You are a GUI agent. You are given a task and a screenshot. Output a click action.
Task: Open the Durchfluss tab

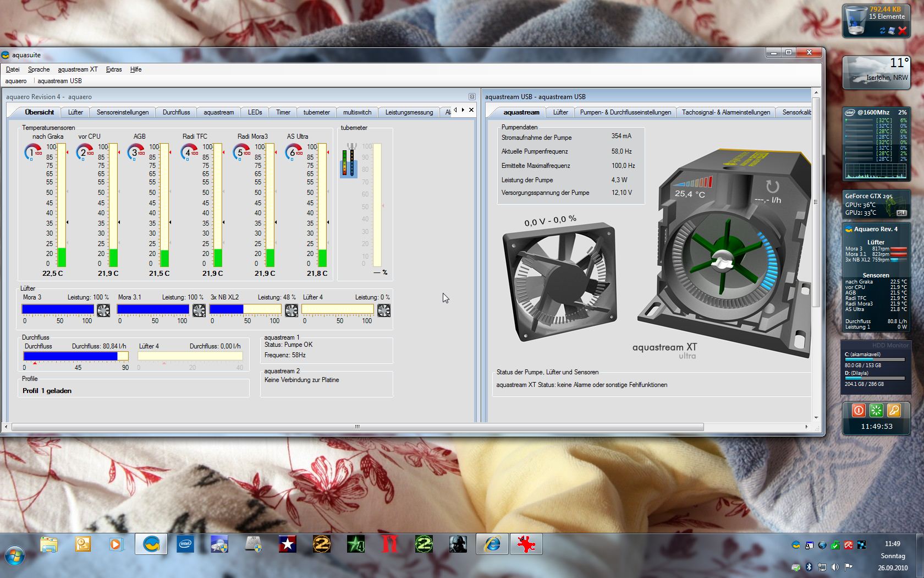[176, 112]
